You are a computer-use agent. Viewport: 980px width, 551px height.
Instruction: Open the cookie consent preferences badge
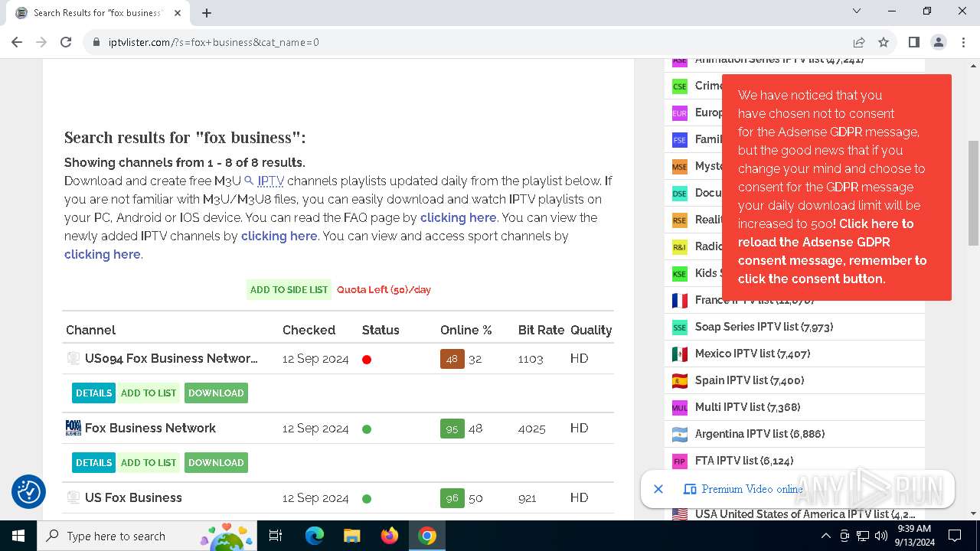pos(29,491)
